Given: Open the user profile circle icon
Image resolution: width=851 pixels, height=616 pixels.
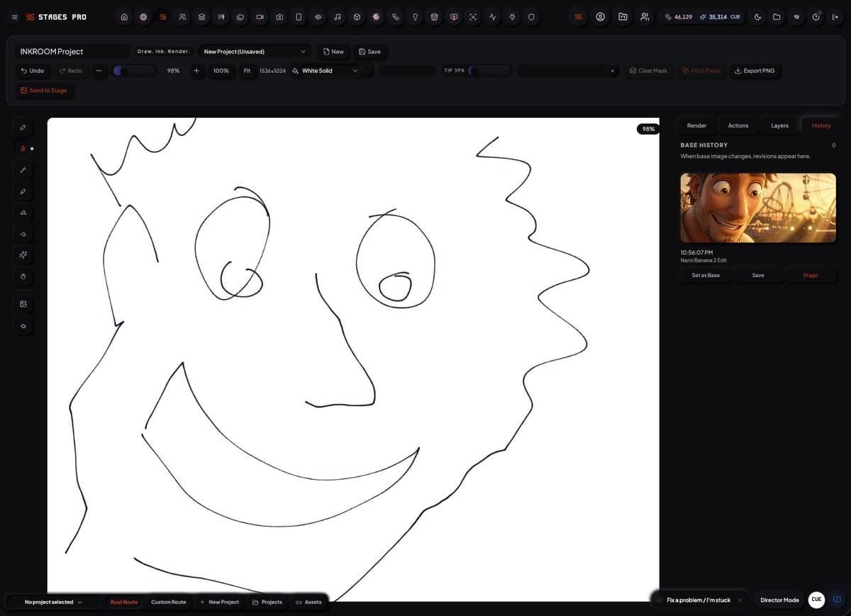Looking at the screenshot, I should [601, 17].
